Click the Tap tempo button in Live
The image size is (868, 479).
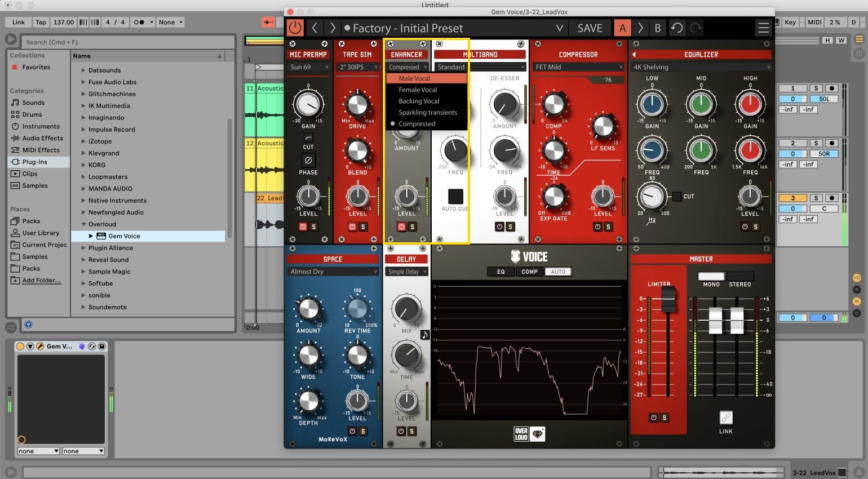(x=41, y=22)
